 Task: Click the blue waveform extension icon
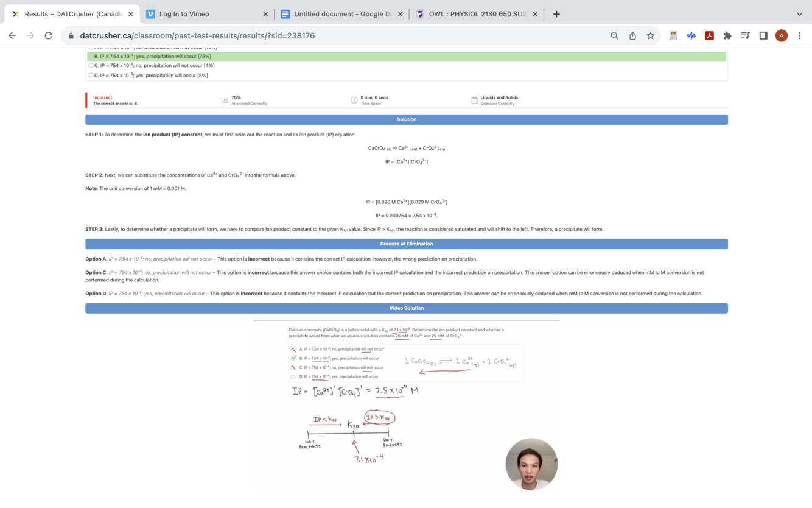pos(691,36)
